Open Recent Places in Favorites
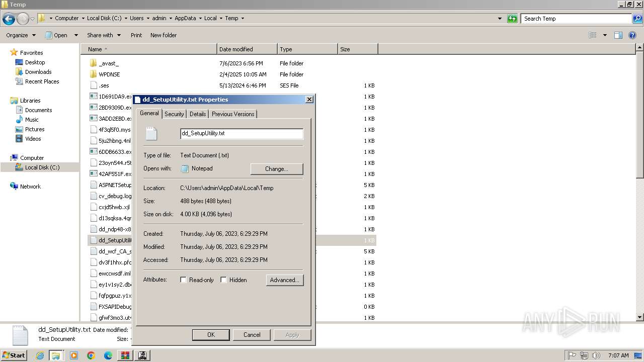The height and width of the screenshot is (362, 644). [42, 81]
